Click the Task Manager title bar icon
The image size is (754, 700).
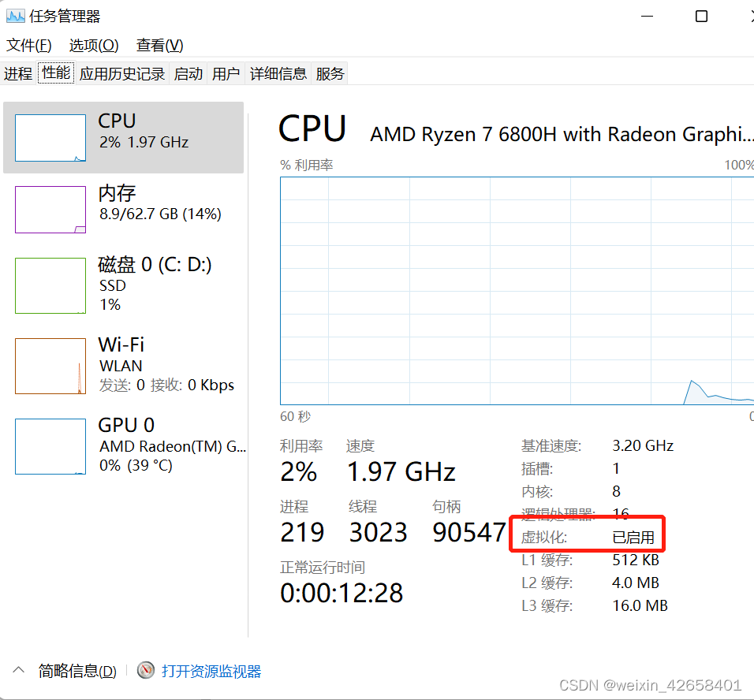coord(16,17)
